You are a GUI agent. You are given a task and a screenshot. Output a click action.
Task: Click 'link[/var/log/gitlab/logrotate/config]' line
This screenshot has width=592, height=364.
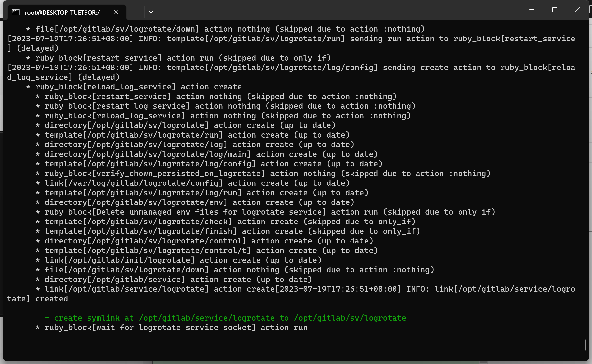(193, 183)
